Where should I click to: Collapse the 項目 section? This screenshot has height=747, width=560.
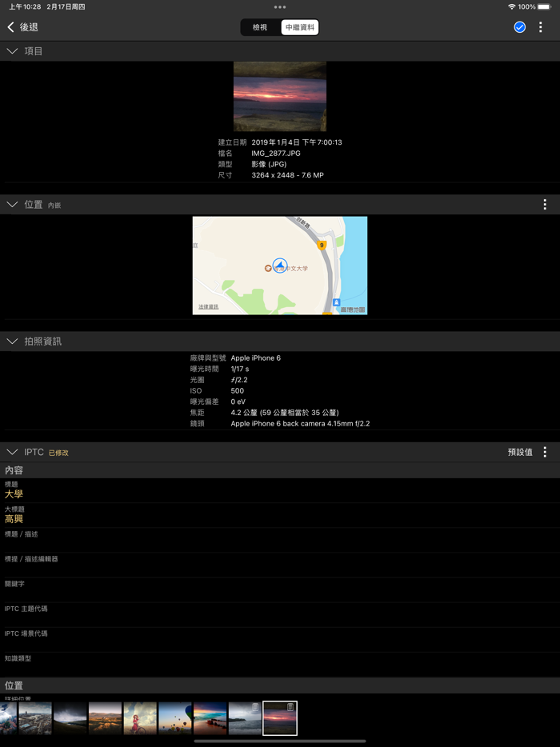pyautogui.click(x=12, y=51)
